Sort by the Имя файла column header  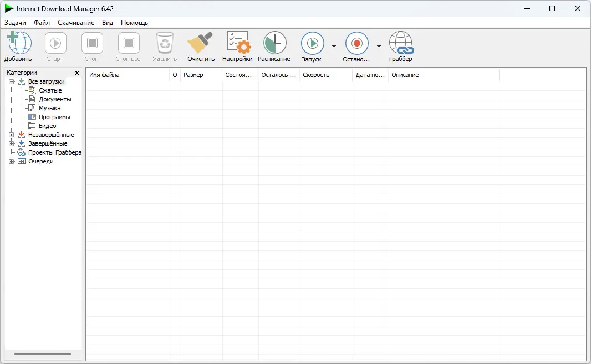(128, 75)
